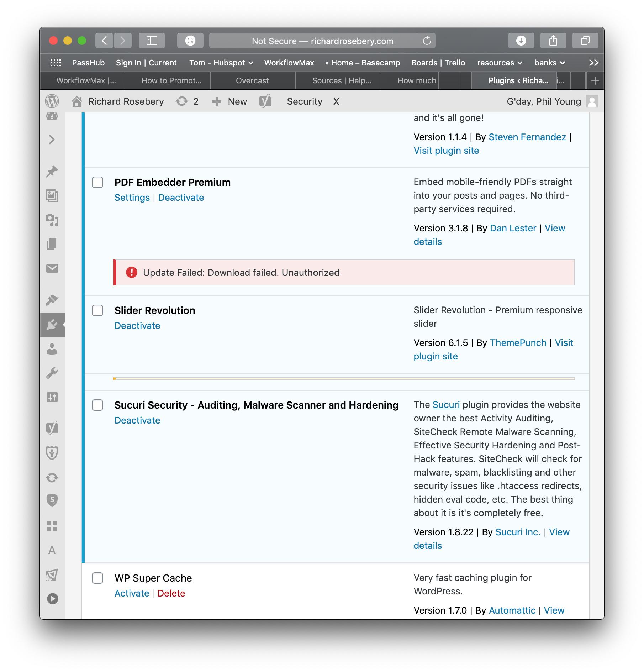Expand the banks bookmark folder

coord(550,63)
